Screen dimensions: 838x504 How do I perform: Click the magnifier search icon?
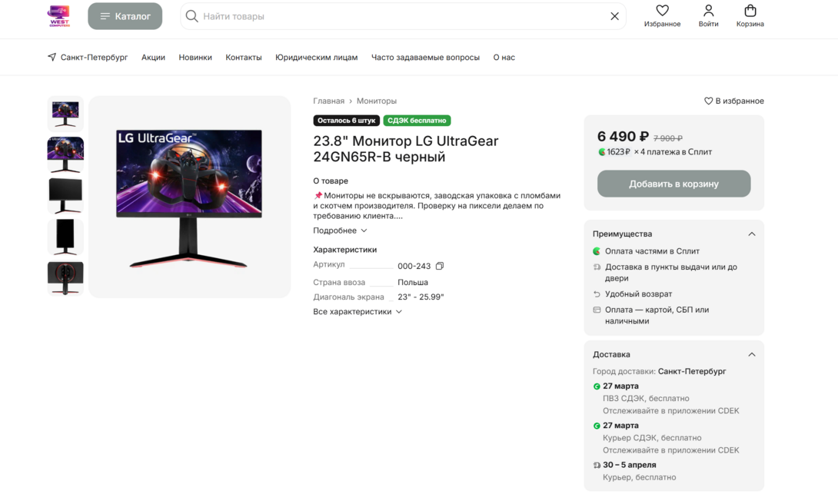191,16
